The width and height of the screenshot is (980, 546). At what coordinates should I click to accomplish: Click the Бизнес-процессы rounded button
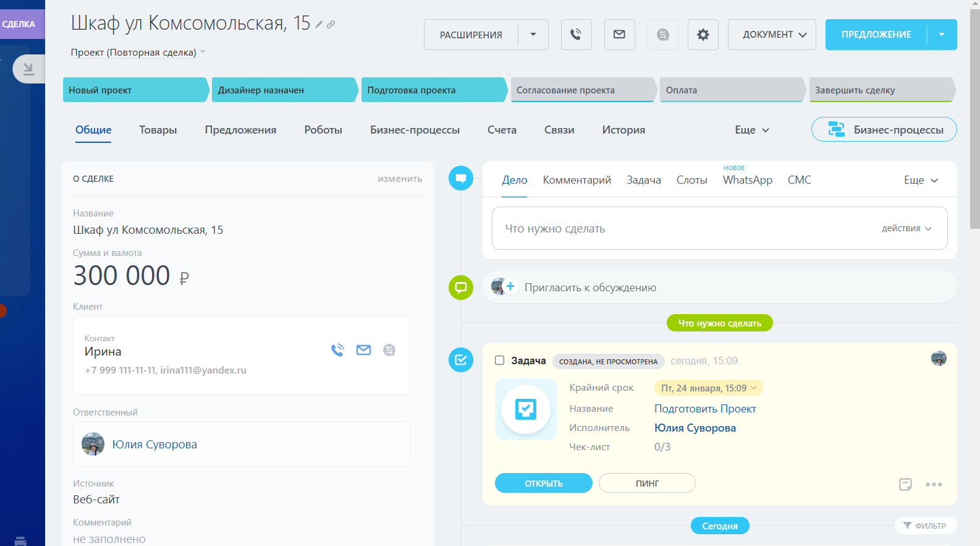pos(884,129)
